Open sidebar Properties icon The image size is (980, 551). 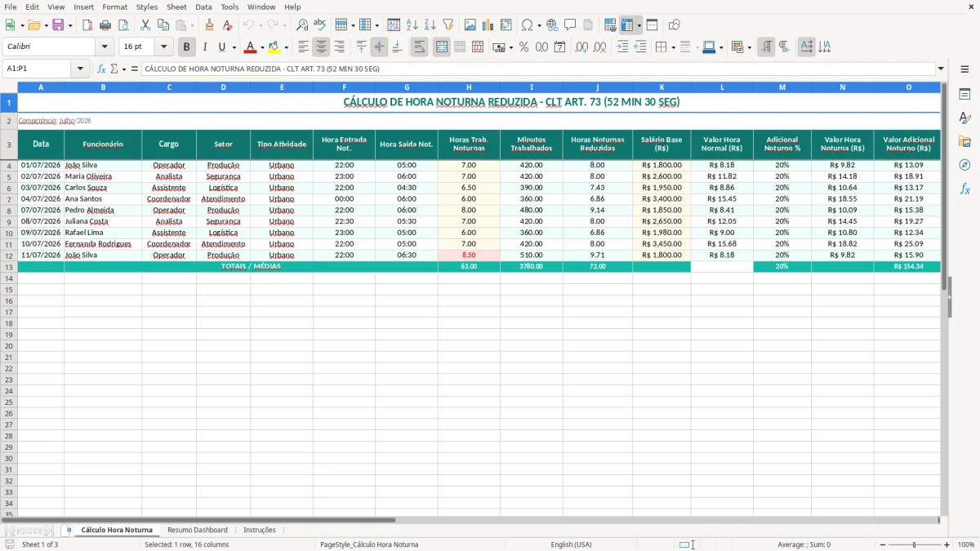coord(964,94)
